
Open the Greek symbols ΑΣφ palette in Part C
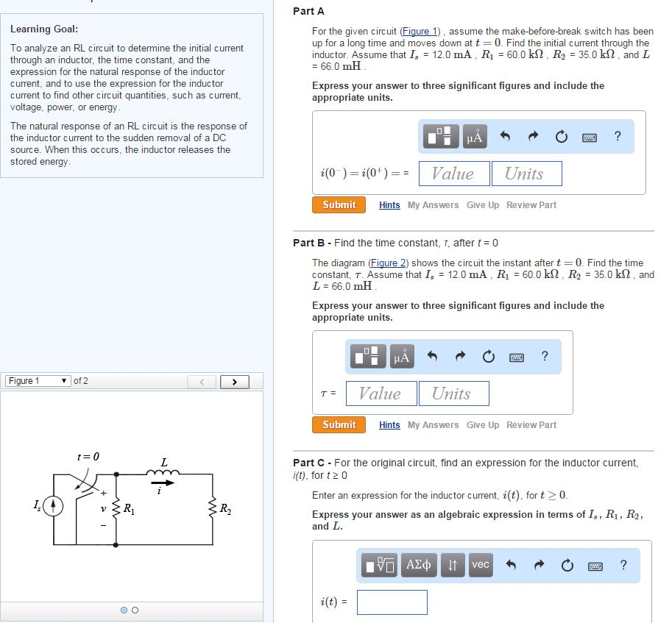pos(418,565)
